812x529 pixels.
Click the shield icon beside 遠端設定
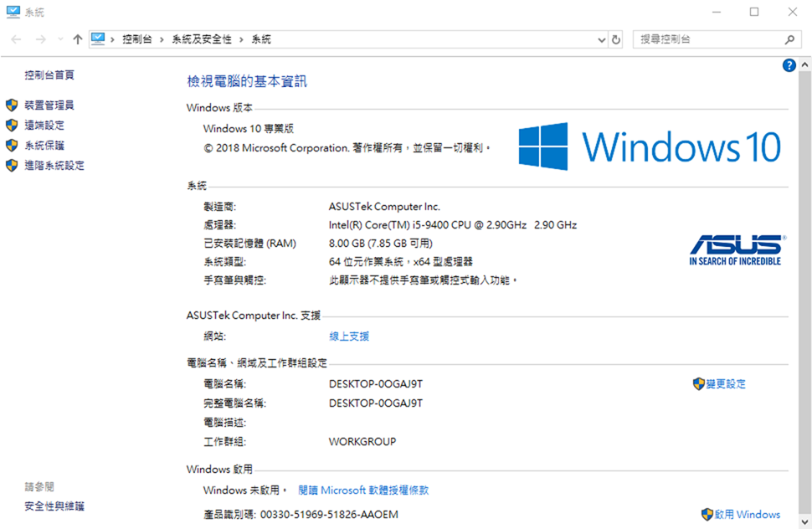tap(12, 126)
